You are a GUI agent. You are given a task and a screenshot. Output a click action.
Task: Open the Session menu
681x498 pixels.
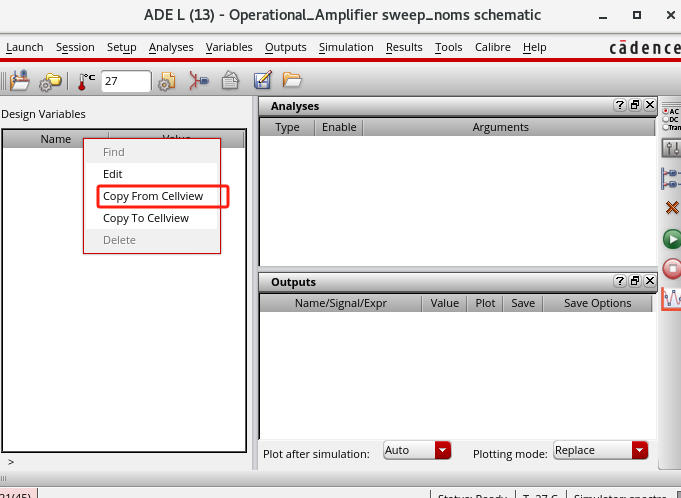tap(75, 47)
